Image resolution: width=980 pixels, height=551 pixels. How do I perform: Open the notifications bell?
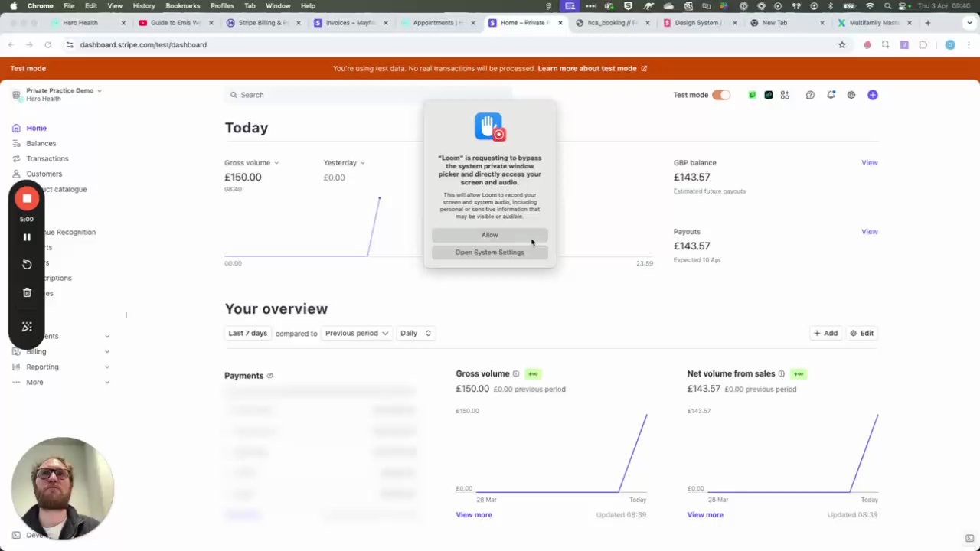point(831,95)
